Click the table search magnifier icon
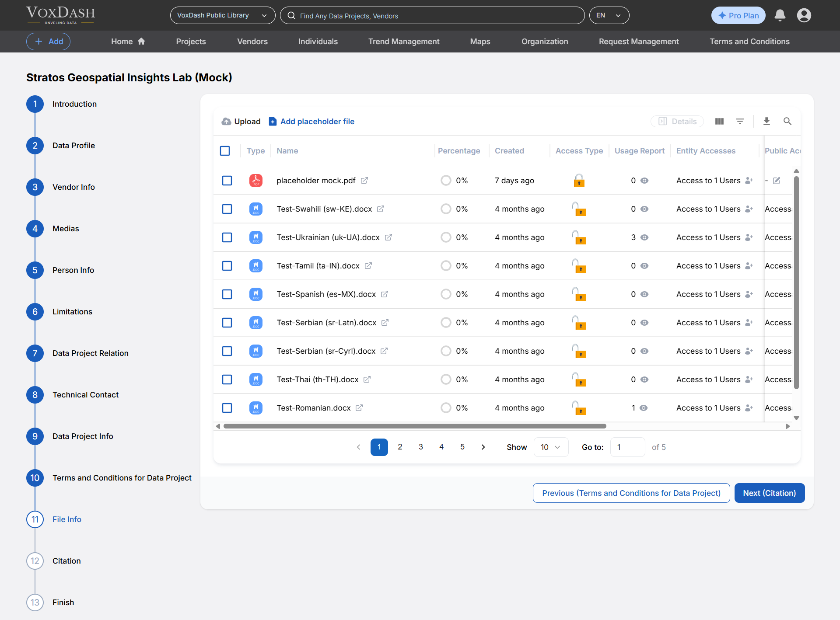840x620 pixels. [x=787, y=121]
